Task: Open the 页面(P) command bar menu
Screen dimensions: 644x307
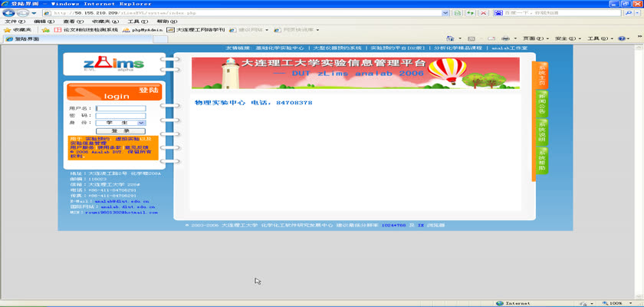Action: (x=536, y=38)
